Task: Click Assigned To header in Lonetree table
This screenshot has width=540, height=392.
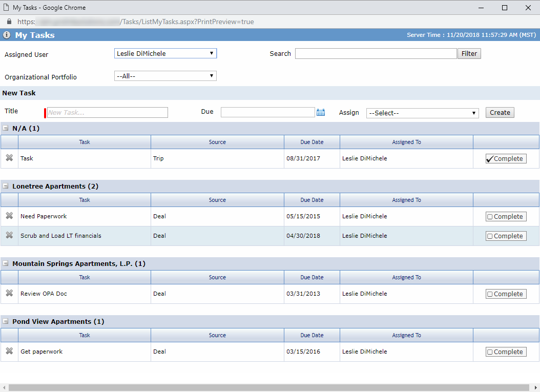Action: click(x=406, y=200)
